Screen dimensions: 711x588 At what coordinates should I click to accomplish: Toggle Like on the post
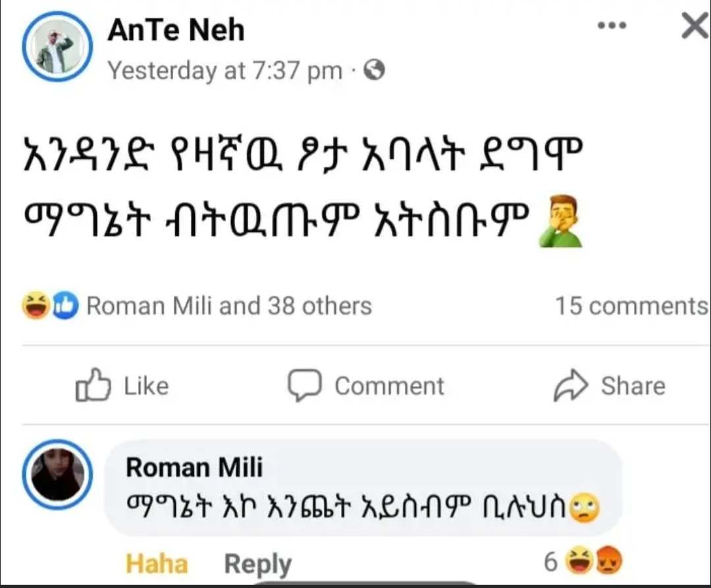(x=122, y=385)
